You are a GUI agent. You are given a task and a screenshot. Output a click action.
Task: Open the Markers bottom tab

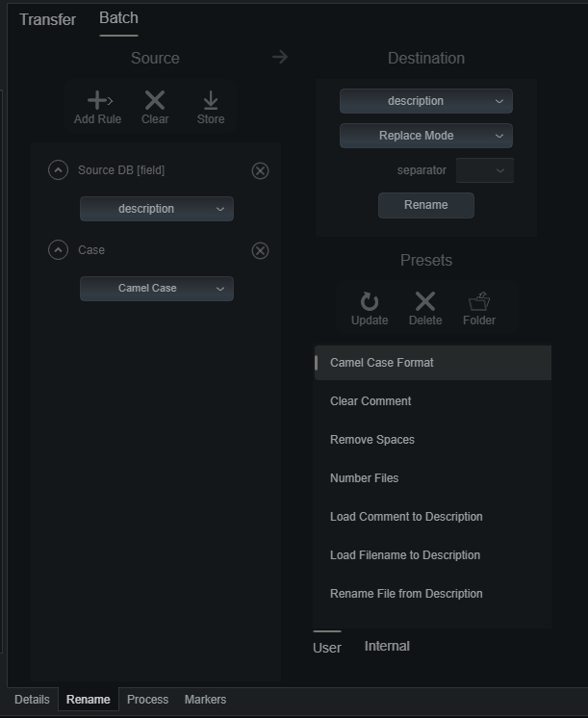pos(205,699)
